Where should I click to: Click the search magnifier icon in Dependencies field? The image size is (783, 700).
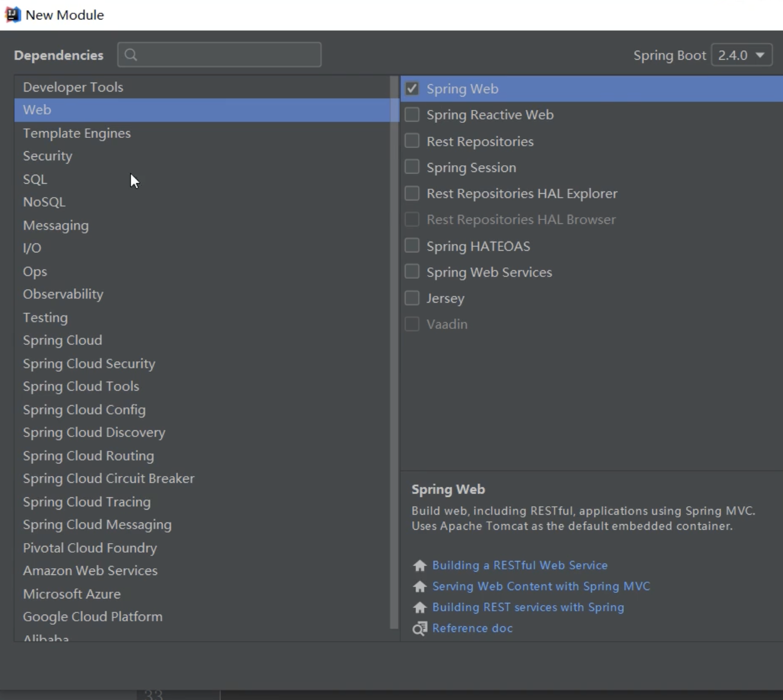click(131, 55)
